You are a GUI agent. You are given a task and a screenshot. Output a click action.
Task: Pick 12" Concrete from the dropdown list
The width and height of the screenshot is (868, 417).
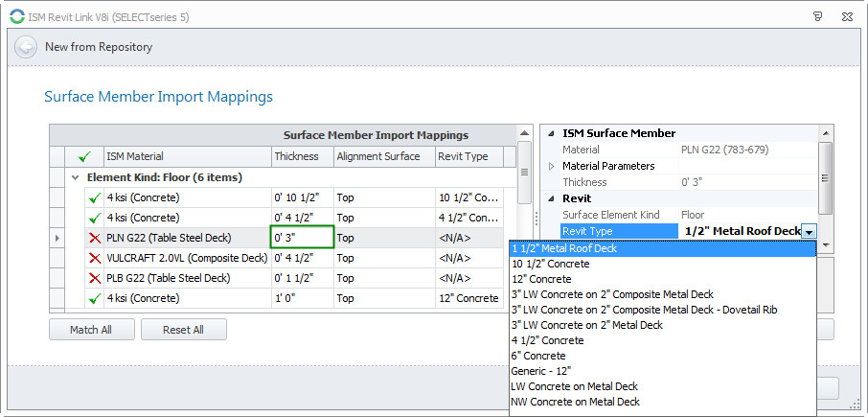pyautogui.click(x=662, y=279)
